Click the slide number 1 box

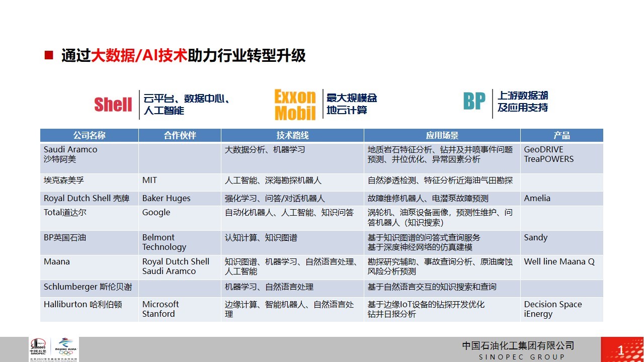pyautogui.click(x=622, y=349)
